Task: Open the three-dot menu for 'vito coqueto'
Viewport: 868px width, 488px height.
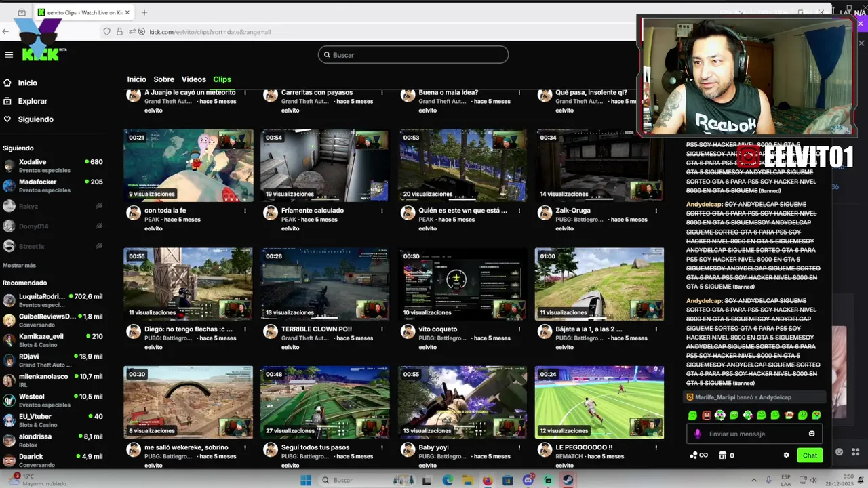Action: pos(519,329)
